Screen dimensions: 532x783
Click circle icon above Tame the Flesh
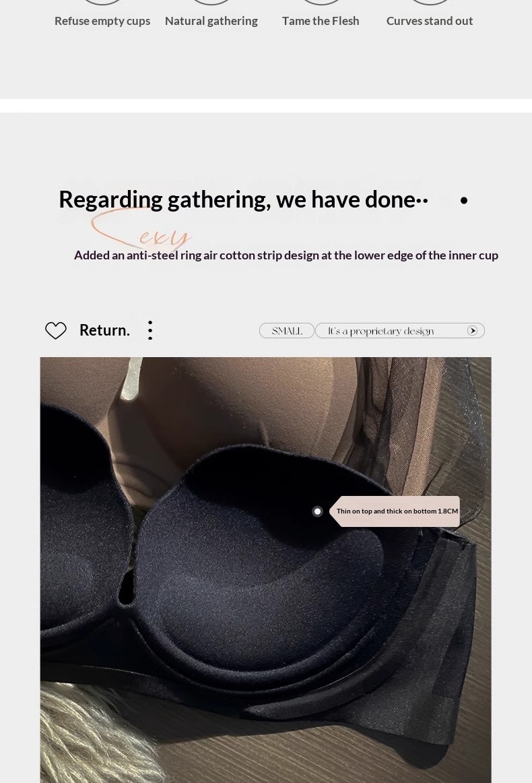click(321, 2)
